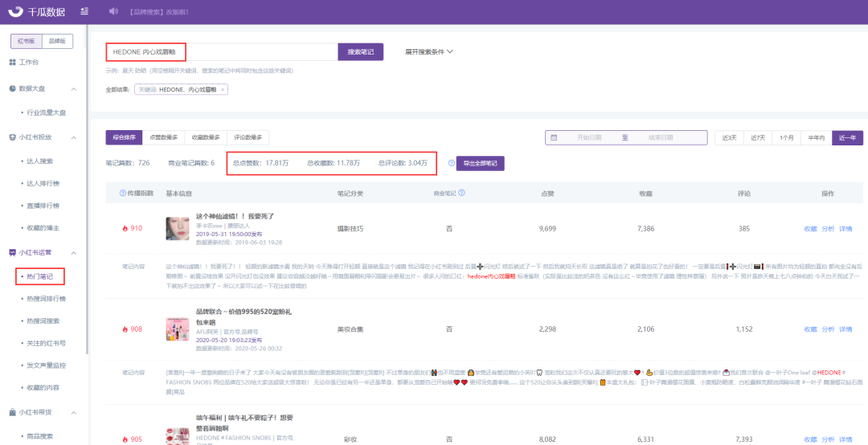Click the speaker announcement icon
Screen dimensions: 868x445
click(113, 11)
